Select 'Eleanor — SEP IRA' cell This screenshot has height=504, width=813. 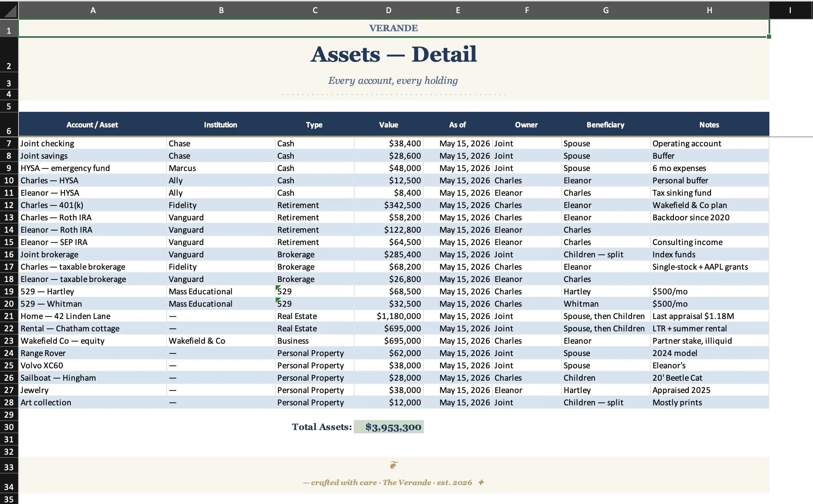pyautogui.click(x=93, y=242)
